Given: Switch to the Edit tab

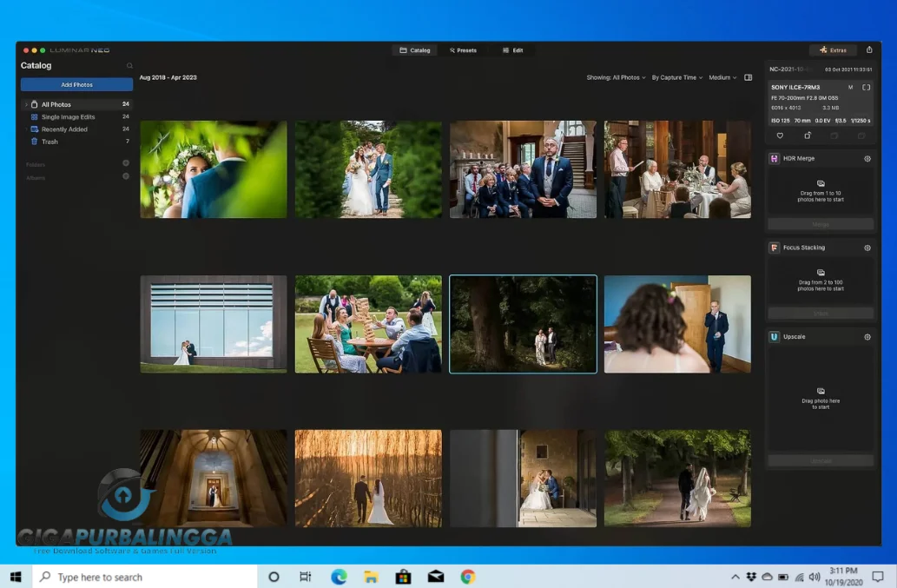Looking at the screenshot, I should [x=514, y=50].
